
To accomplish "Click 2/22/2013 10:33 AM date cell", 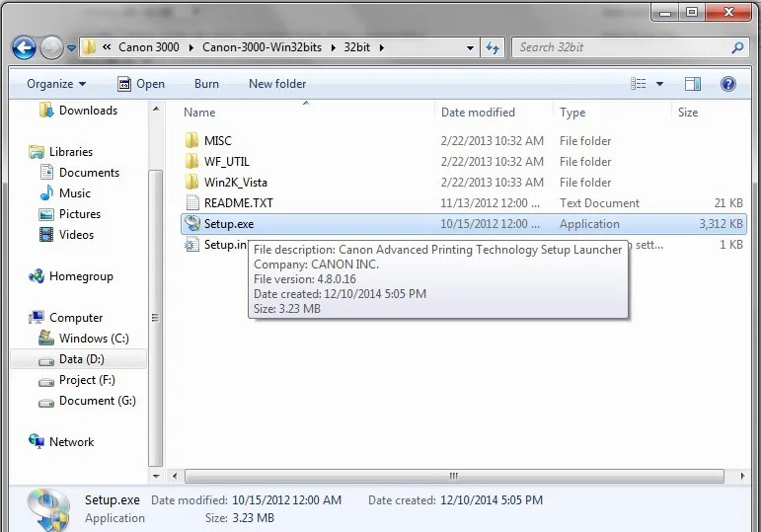I will (493, 183).
